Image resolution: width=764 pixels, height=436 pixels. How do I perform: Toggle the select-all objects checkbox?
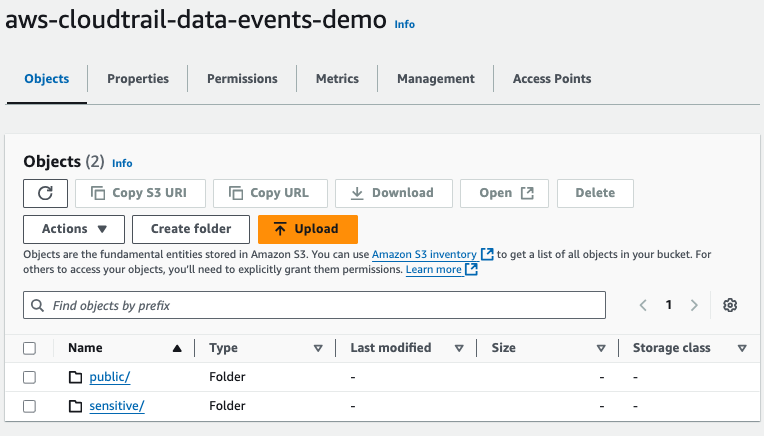click(30, 348)
